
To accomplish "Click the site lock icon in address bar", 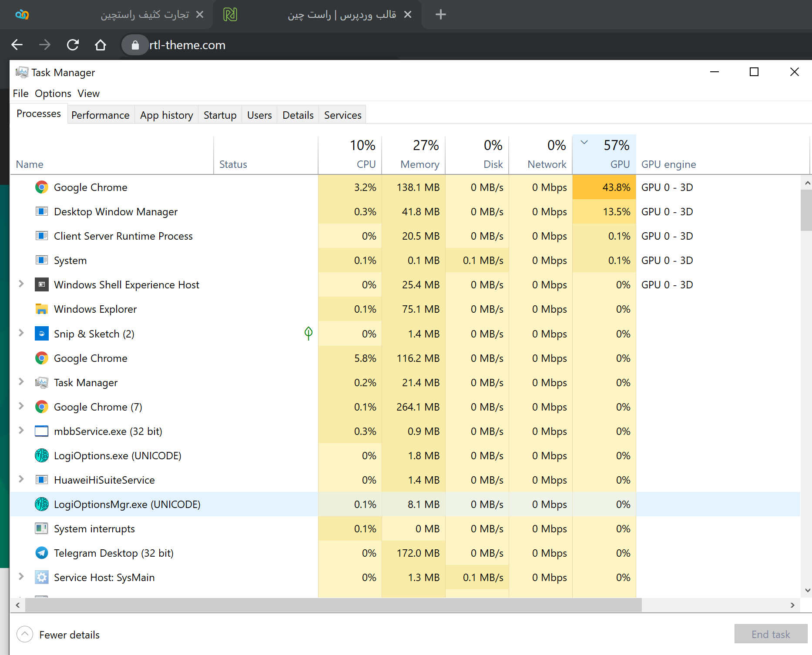I will [135, 45].
